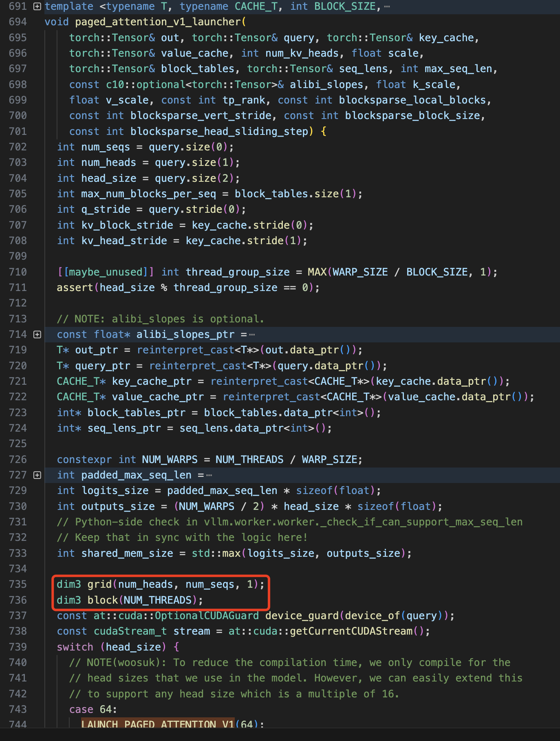Viewport: 560px width, 741px height.
Task: Click the [[maybe_unused]] attribute
Action: tap(106, 272)
